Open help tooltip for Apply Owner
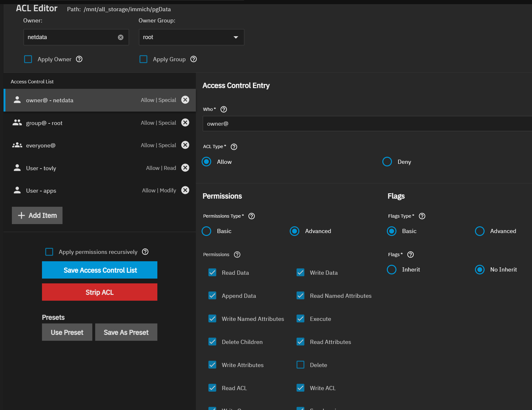532x410 pixels. pyautogui.click(x=79, y=59)
